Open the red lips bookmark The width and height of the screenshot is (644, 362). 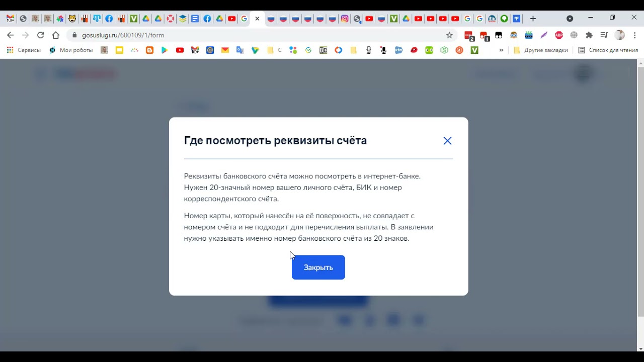[414, 50]
